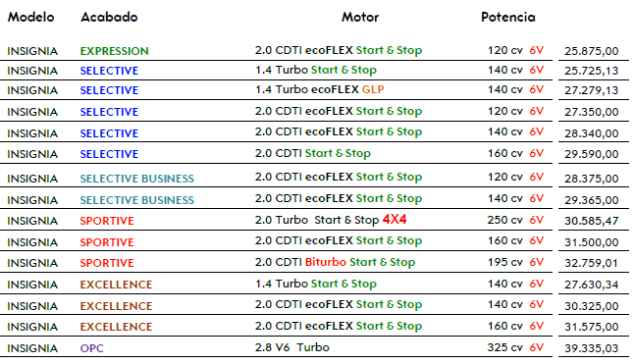634x364 pixels.
Task: Click the first SELECTIVE BUSINESS trim label
Action: (x=137, y=179)
